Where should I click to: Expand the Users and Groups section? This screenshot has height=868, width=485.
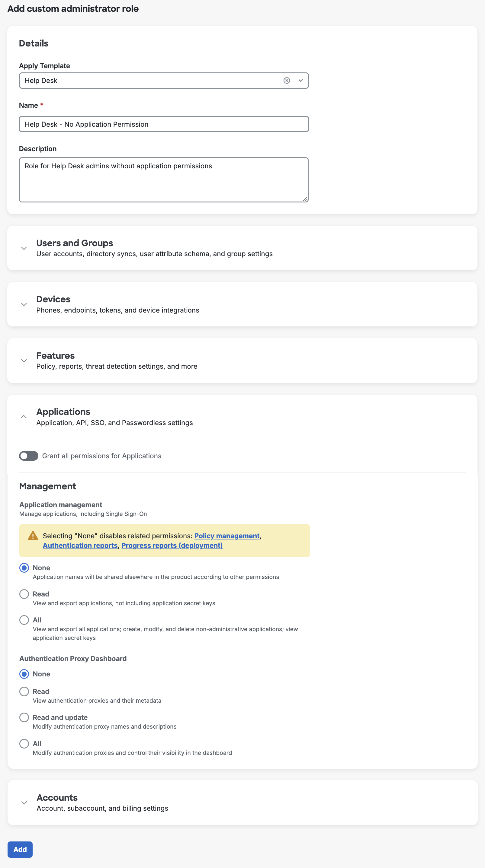(x=24, y=248)
